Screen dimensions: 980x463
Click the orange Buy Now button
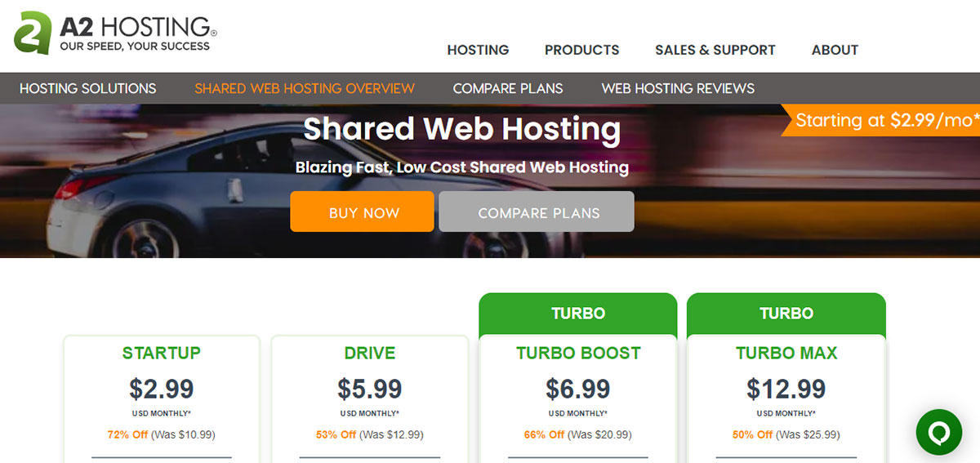coord(362,212)
